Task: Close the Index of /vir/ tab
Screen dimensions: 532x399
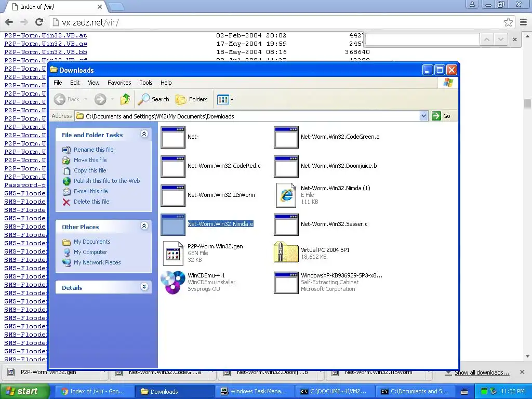Action: [x=99, y=6]
